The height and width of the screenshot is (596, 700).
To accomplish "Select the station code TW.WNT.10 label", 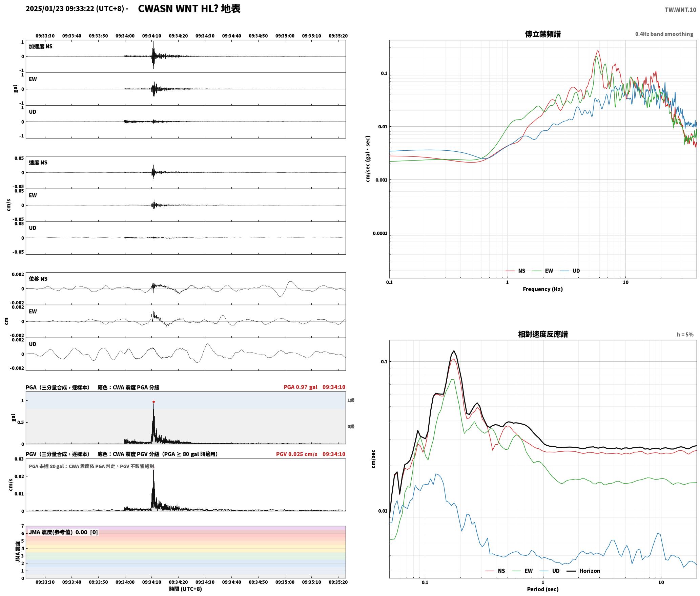I will [x=680, y=10].
